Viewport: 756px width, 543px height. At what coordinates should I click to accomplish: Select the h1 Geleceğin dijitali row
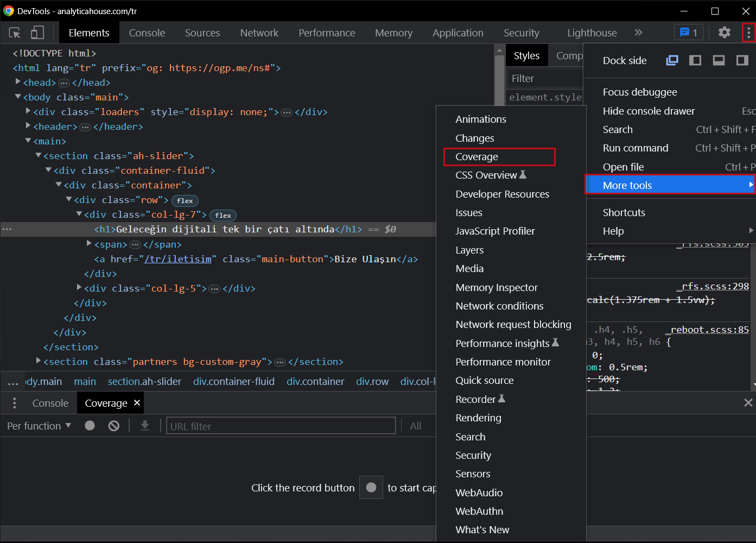click(x=218, y=229)
